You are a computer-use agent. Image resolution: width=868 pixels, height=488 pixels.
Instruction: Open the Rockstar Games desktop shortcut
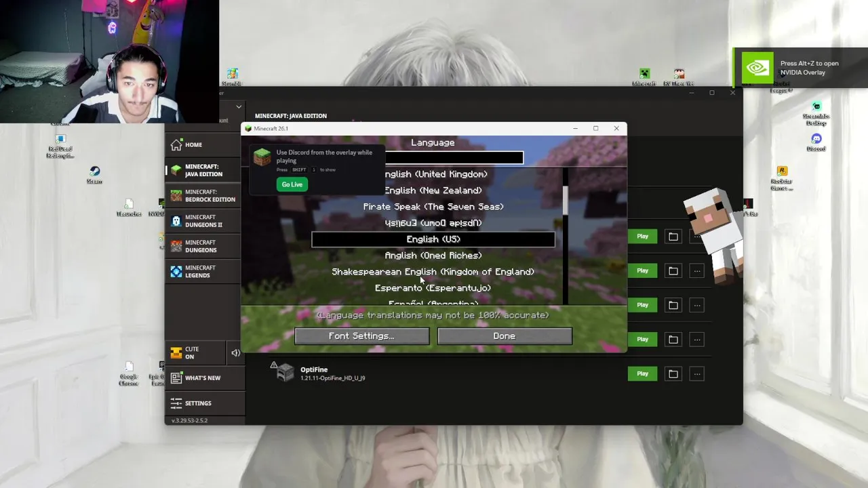(x=782, y=178)
